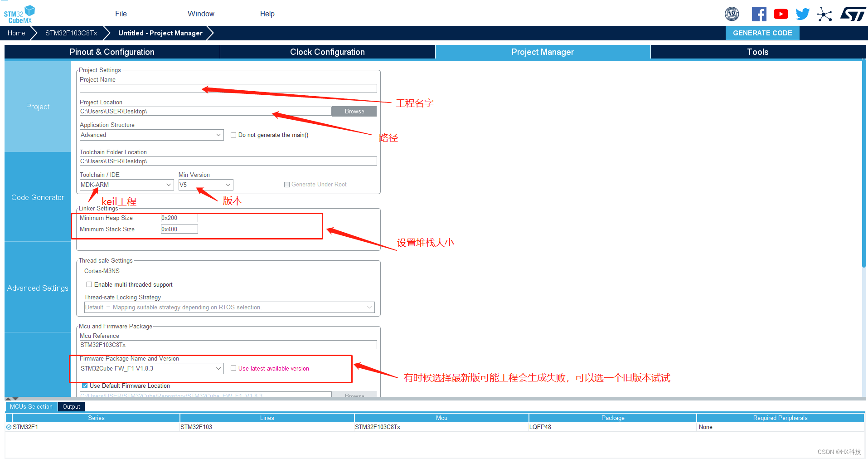Click the STM32CubeMX logo icon
Screen dimensions: 868x459
click(x=19, y=14)
